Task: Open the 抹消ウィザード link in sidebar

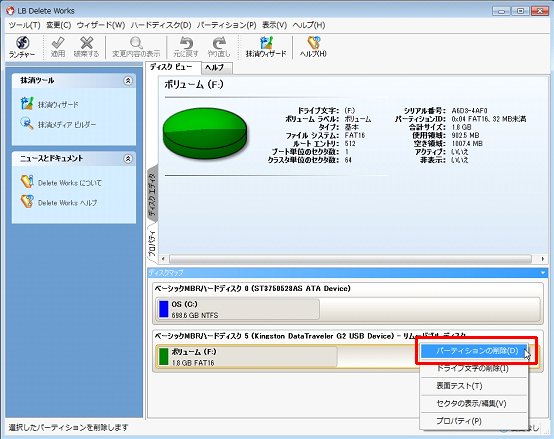Action: point(58,105)
